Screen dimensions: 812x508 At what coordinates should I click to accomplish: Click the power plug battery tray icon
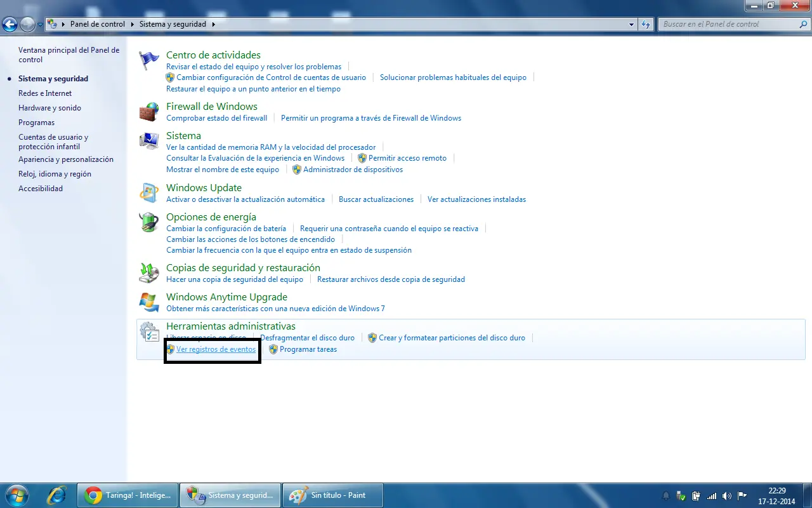point(696,495)
